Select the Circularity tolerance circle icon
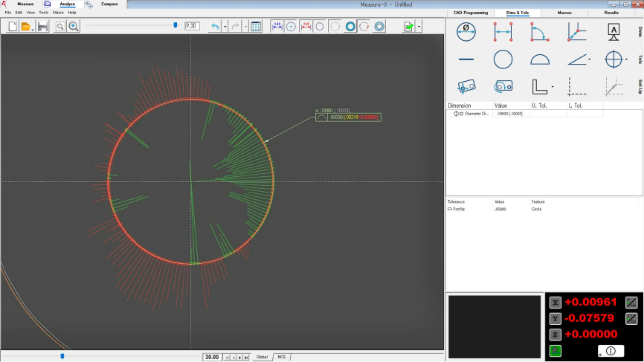 tap(503, 59)
